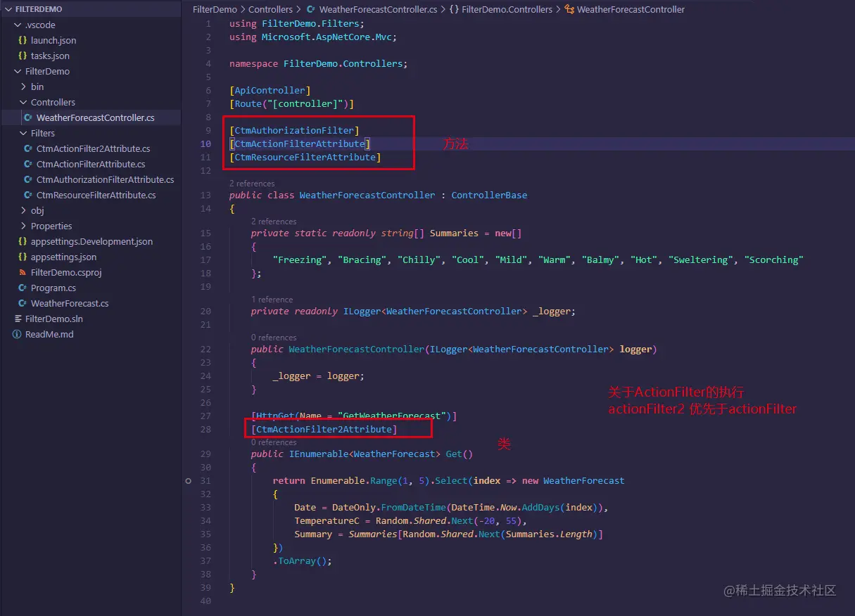Screen dimensions: 855x616
Task: Open ReadMe.md file
Action: [49, 335]
